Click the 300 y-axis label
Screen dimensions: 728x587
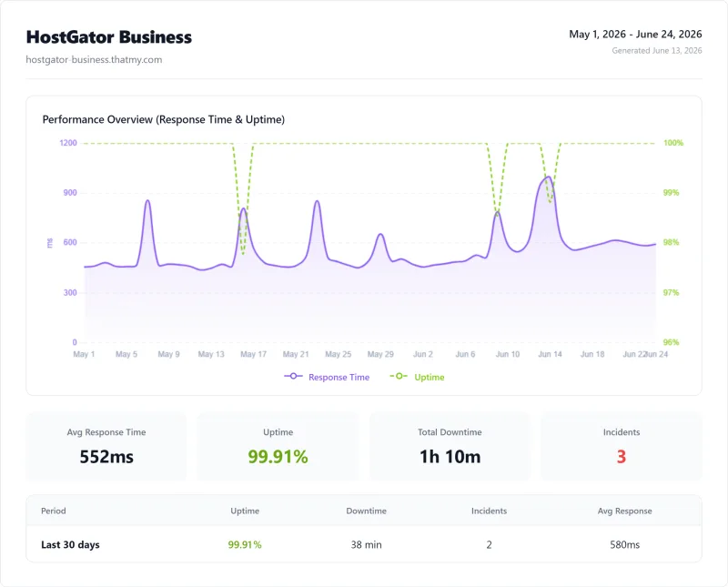(x=70, y=292)
